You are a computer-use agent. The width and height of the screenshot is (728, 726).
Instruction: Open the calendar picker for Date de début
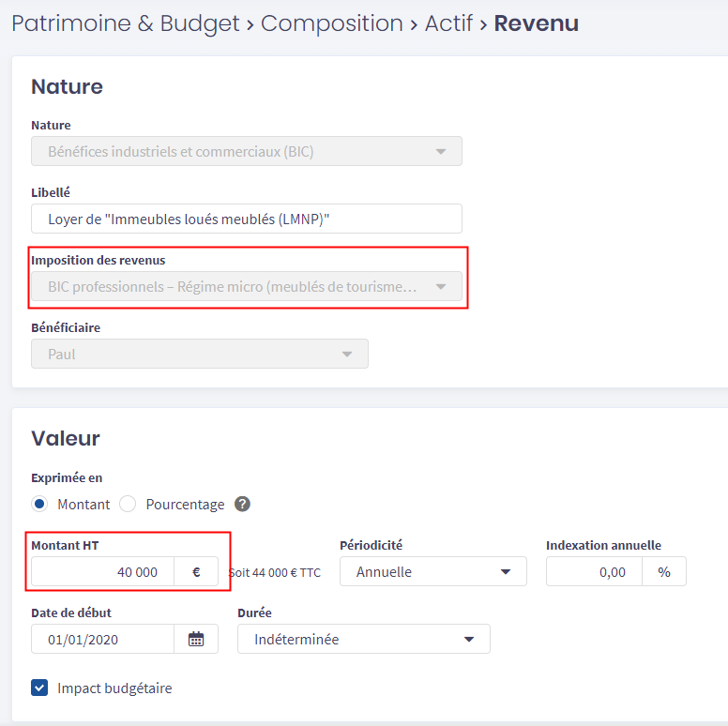click(x=196, y=639)
